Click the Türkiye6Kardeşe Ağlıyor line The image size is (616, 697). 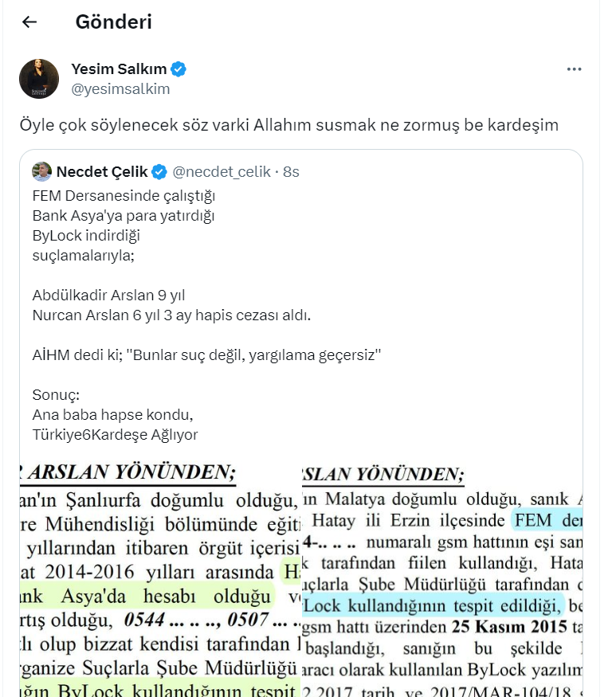click(x=116, y=435)
